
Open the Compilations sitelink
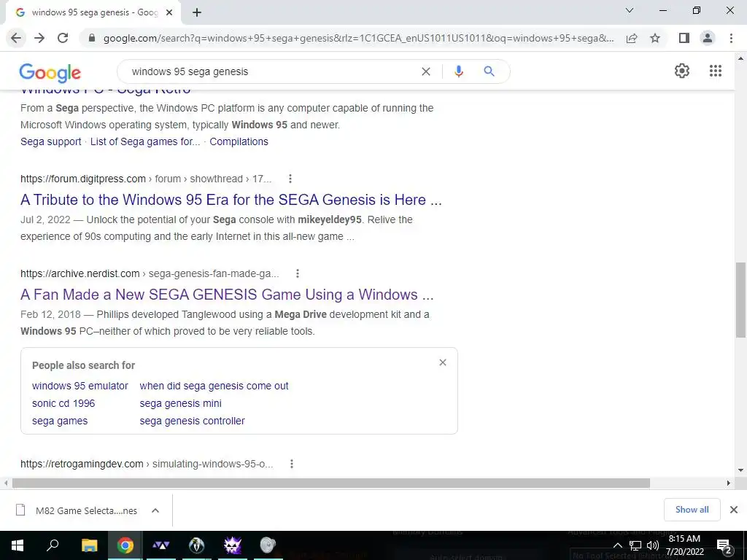[239, 141]
